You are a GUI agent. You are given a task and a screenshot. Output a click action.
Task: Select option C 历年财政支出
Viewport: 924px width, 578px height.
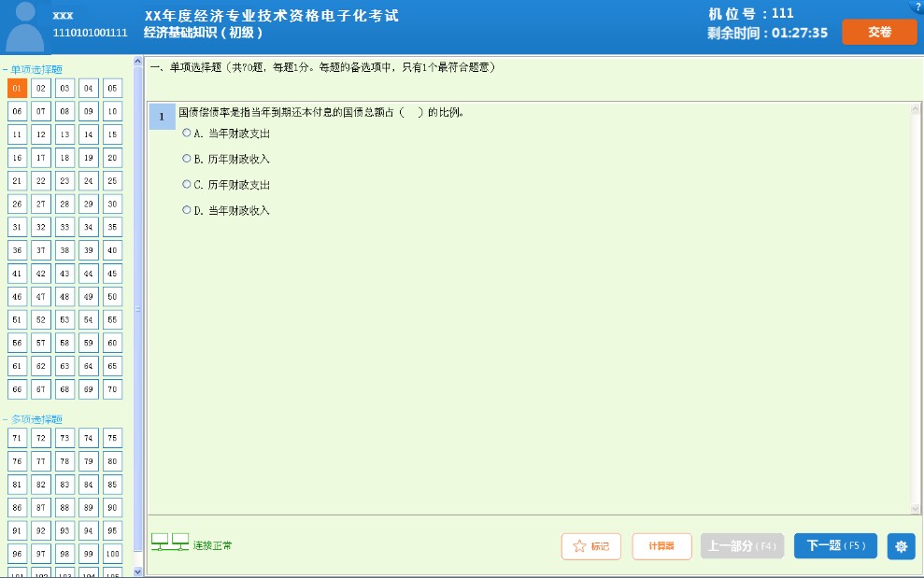coord(186,184)
